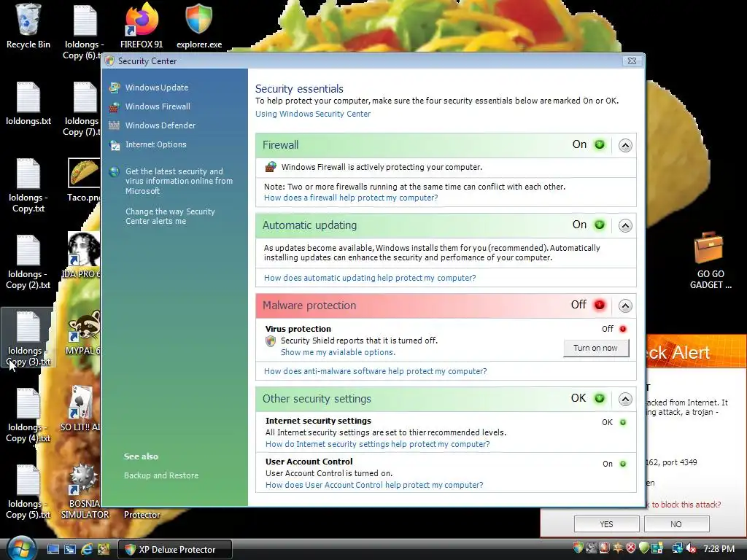Collapse the Other security settings chevron

(x=625, y=399)
